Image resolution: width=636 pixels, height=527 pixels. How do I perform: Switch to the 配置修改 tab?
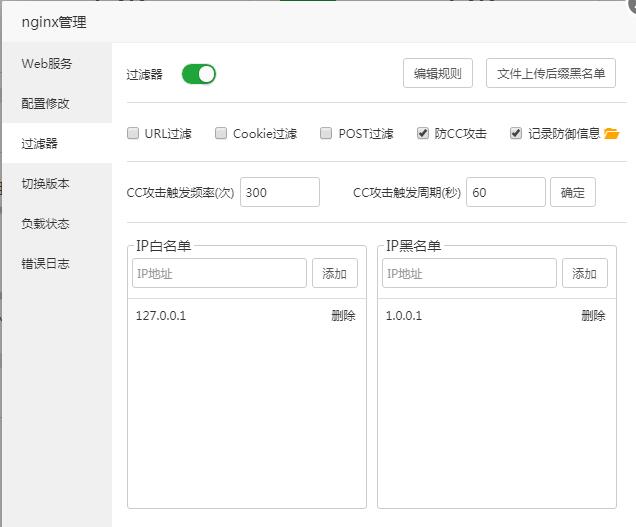pos(46,104)
